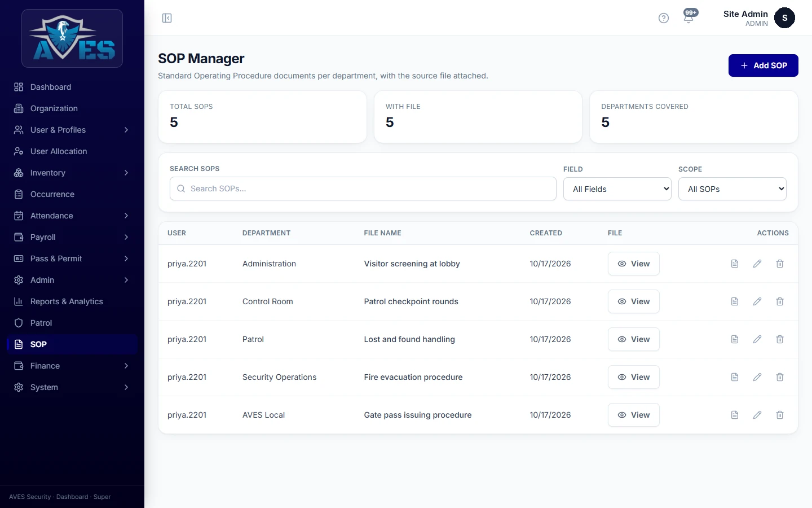This screenshot has height=508, width=812.
Task: View file for Patrol checkpoint rounds
Action: 633,301
